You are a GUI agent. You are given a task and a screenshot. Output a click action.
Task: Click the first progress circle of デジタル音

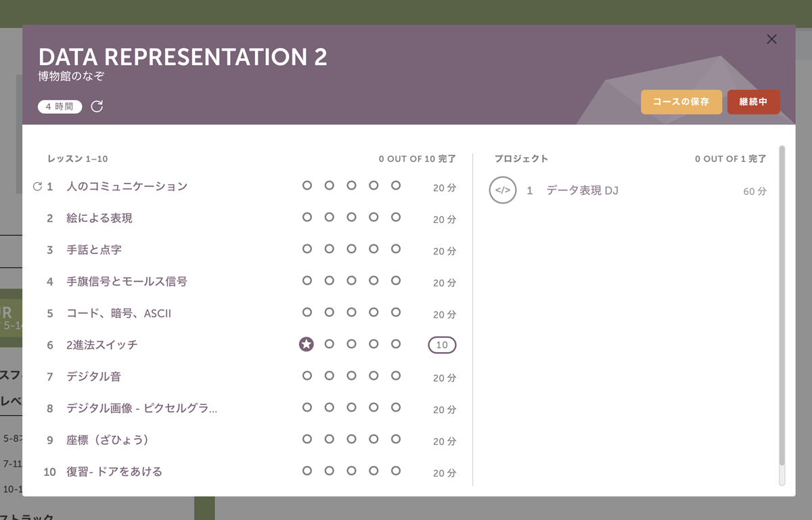307,376
